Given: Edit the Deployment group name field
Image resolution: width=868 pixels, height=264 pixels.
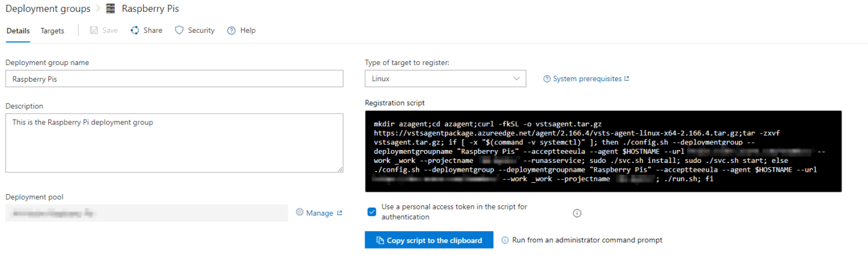Looking at the screenshot, I should (x=174, y=79).
